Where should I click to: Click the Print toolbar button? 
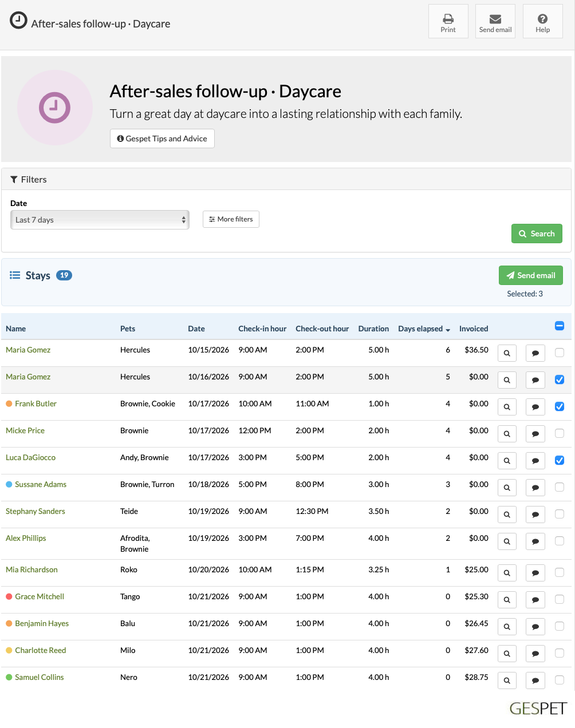click(448, 21)
